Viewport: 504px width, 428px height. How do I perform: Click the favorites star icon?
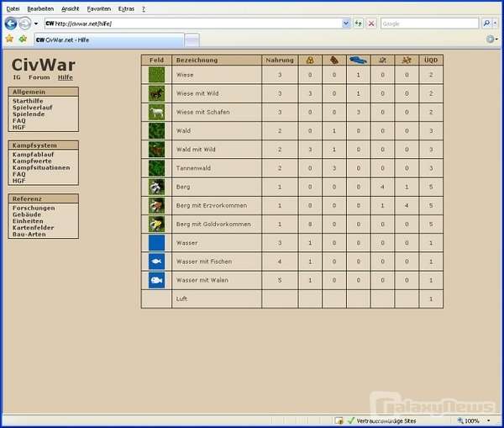(9, 39)
